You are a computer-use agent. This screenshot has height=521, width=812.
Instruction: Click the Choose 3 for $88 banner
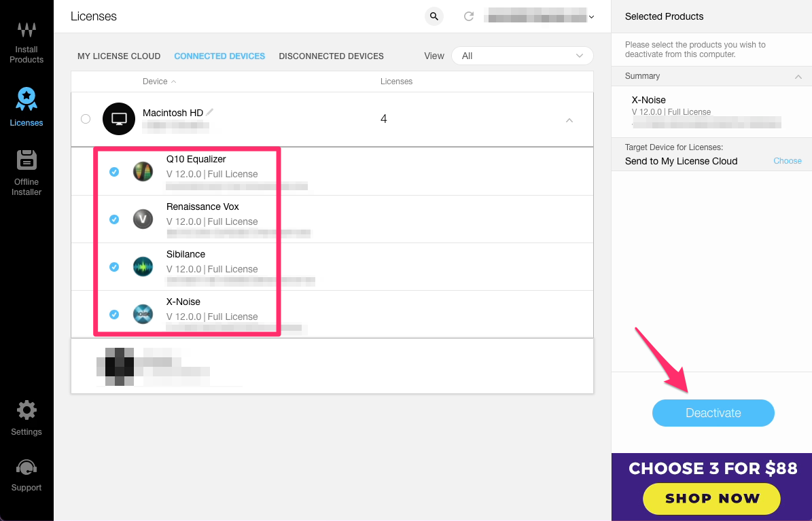tap(711, 487)
